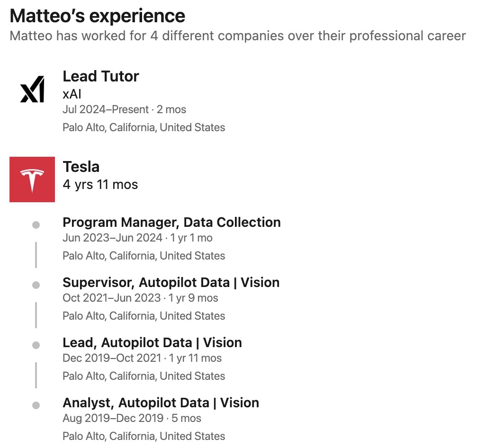Viewport: 485px width, 448px height.
Task: Select Program Manager, Data Collection role
Action: (x=171, y=222)
